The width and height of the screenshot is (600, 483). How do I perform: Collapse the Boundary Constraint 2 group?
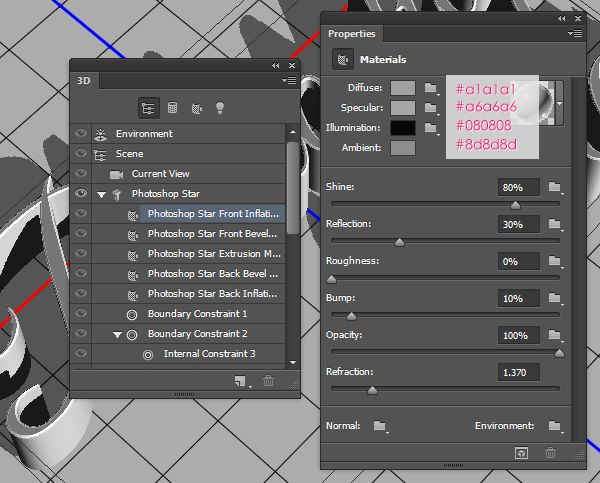[x=118, y=334]
